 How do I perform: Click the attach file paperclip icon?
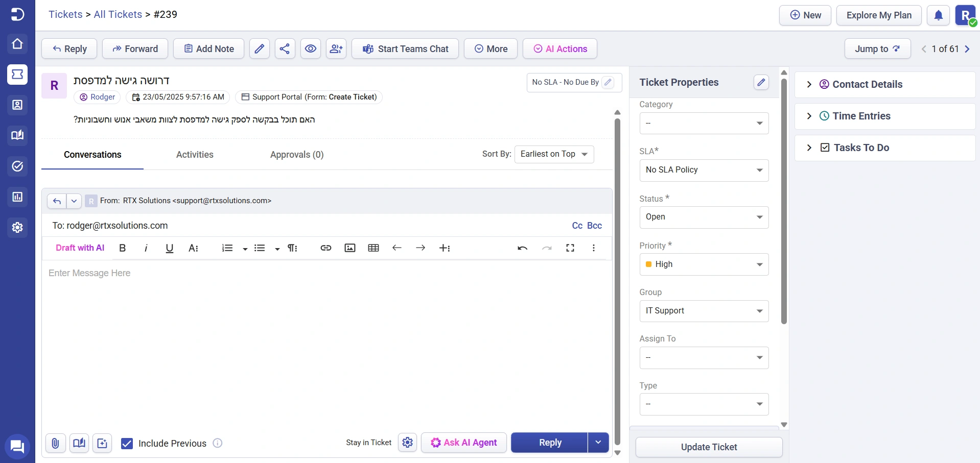(55, 443)
